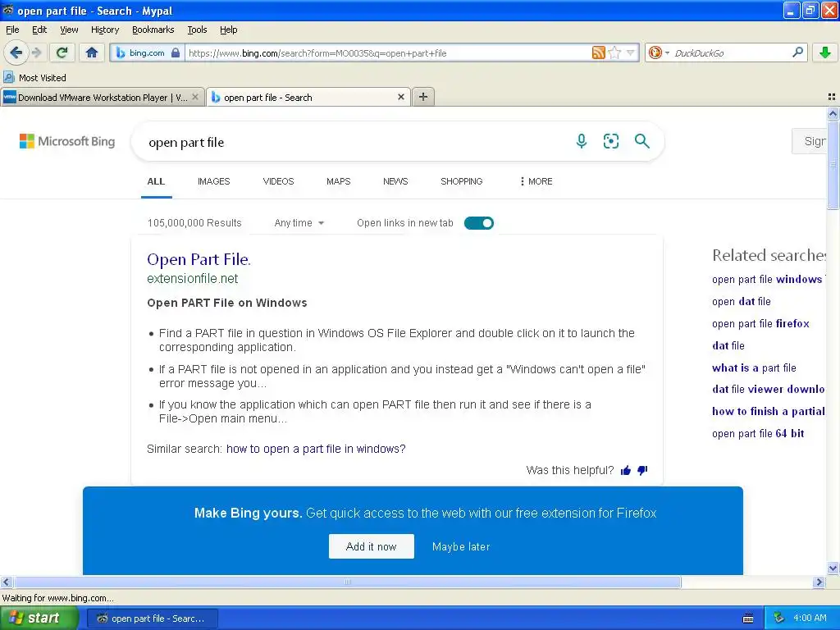Open the View menu
This screenshot has width=840, height=630.
coord(69,30)
